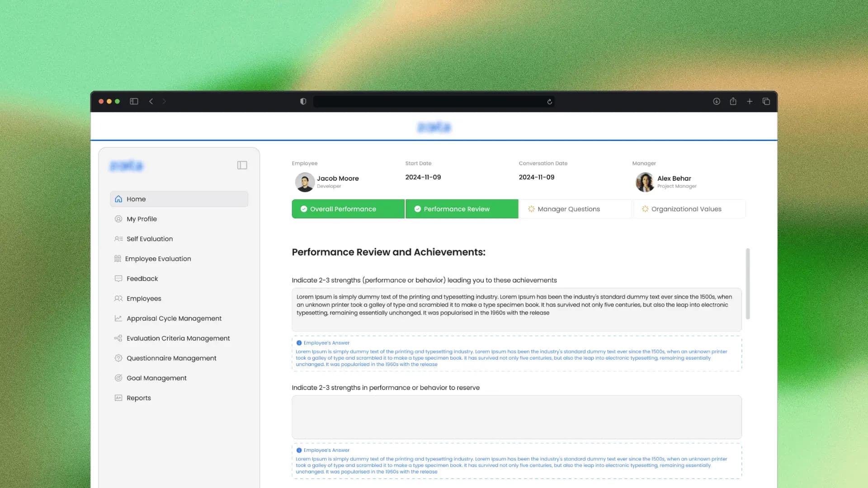This screenshot has height=488, width=868.
Task: Select Questionnaire Management in the sidebar
Action: [171, 358]
